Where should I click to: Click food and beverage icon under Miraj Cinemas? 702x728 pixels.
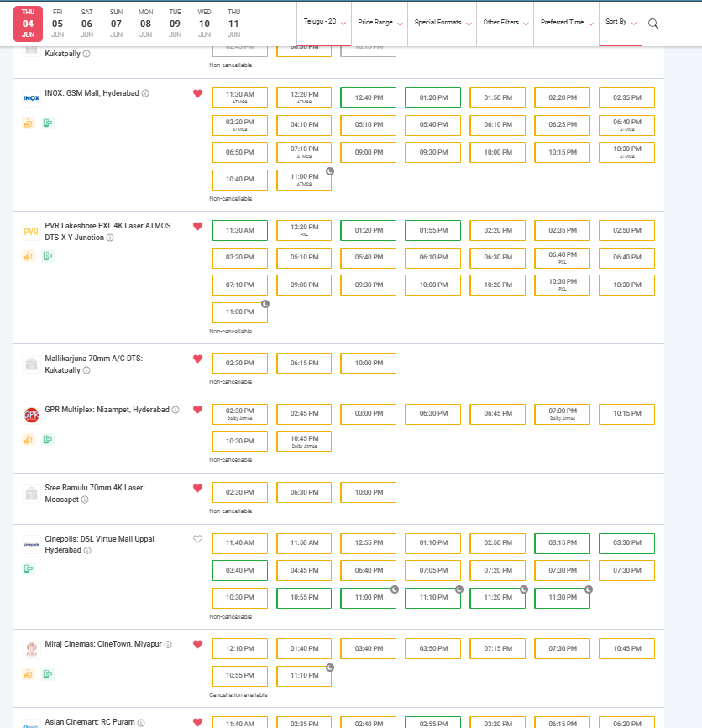(29, 673)
